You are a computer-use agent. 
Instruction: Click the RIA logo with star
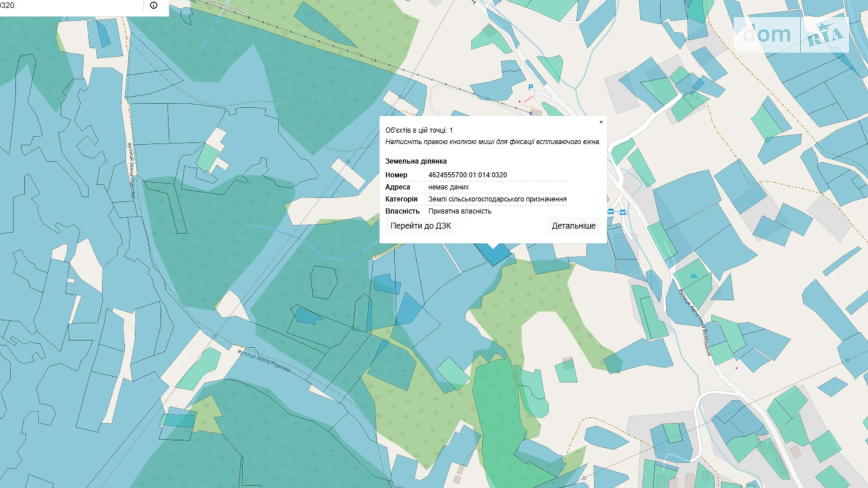[825, 35]
